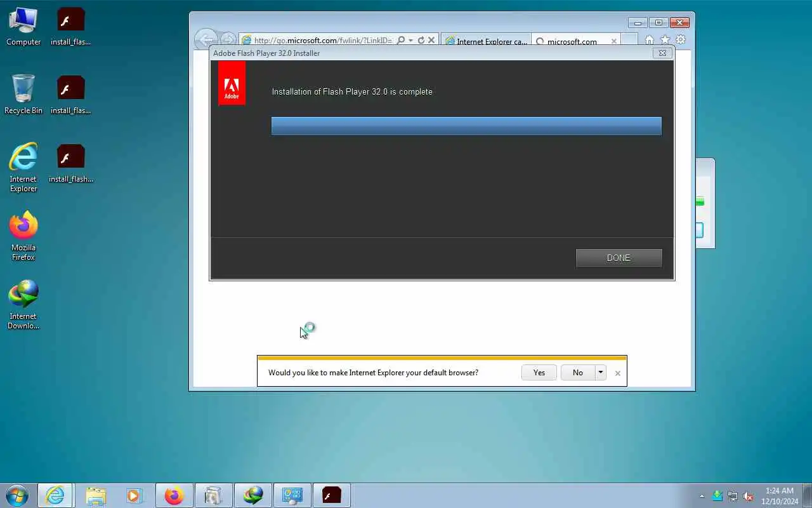Open Windows Media Player from taskbar
The height and width of the screenshot is (508, 812).
134,495
